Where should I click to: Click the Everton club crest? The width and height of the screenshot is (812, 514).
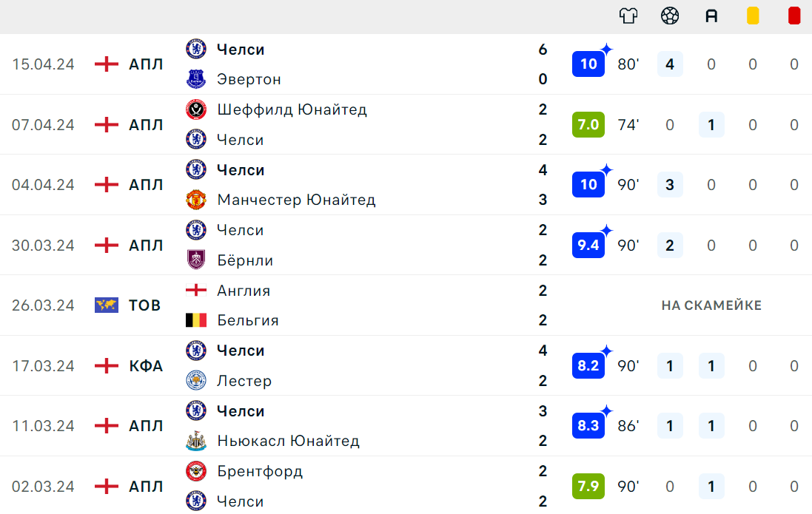pos(195,79)
